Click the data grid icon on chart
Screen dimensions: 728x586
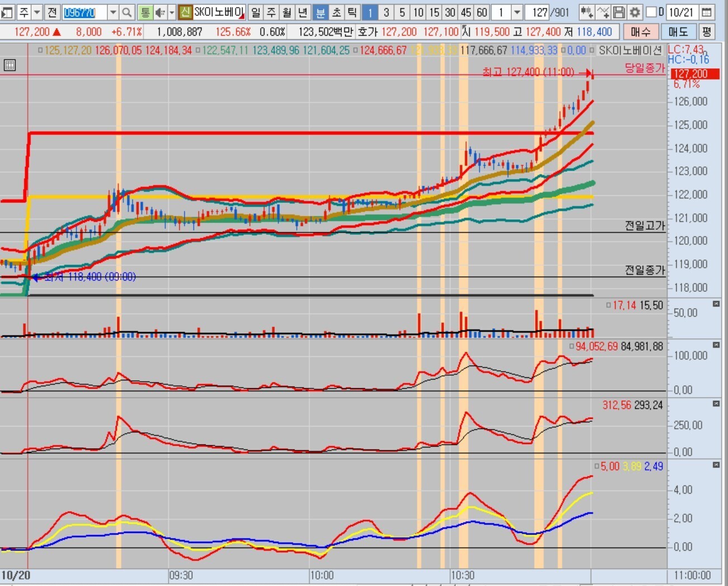pos(9,65)
